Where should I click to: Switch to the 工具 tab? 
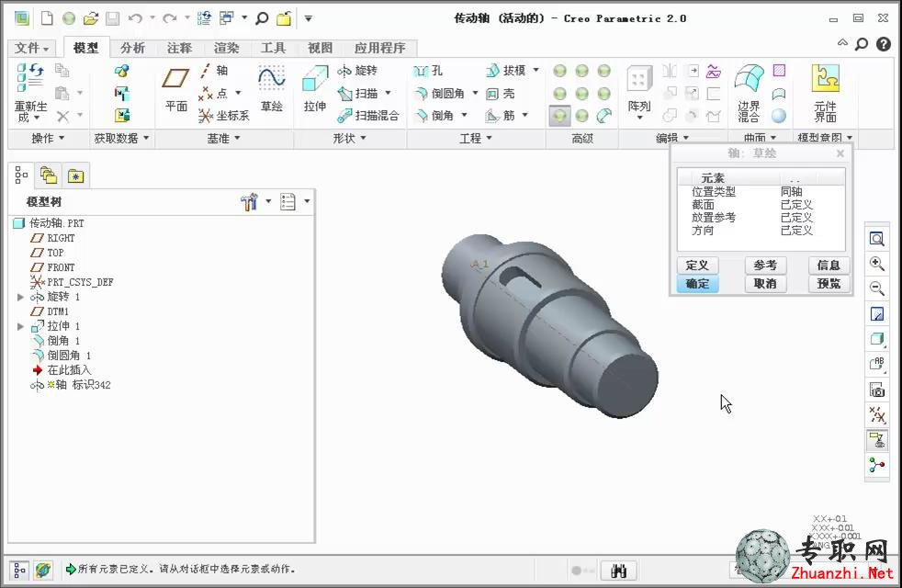tap(273, 48)
